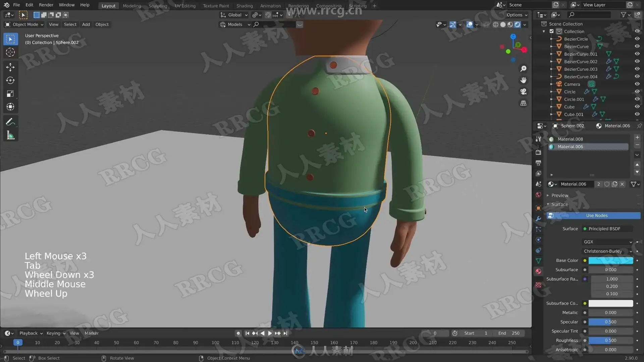Screen dimensions: 644x362
Task: Toggle camera view in viewport
Action: (x=523, y=92)
